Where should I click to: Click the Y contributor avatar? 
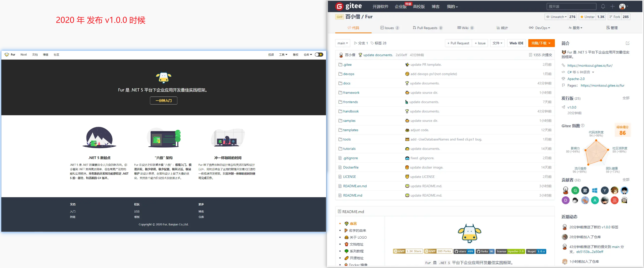point(605,190)
